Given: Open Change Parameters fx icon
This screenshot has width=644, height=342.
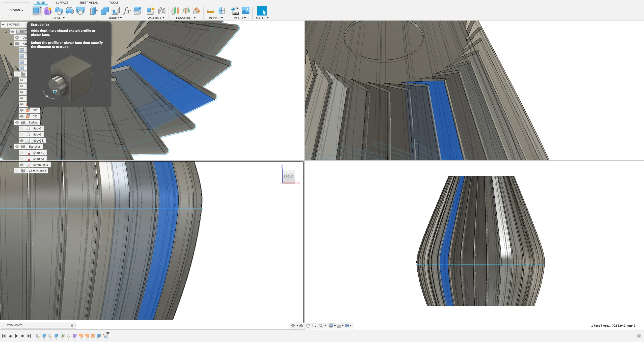Looking at the screenshot, I should (x=127, y=11).
